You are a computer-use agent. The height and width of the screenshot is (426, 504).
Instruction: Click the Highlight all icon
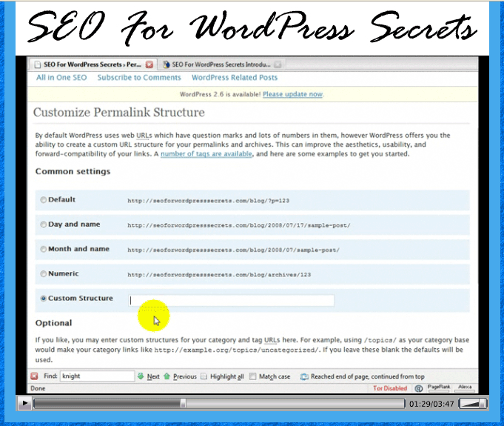pyautogui.click(x=204, y=376)
